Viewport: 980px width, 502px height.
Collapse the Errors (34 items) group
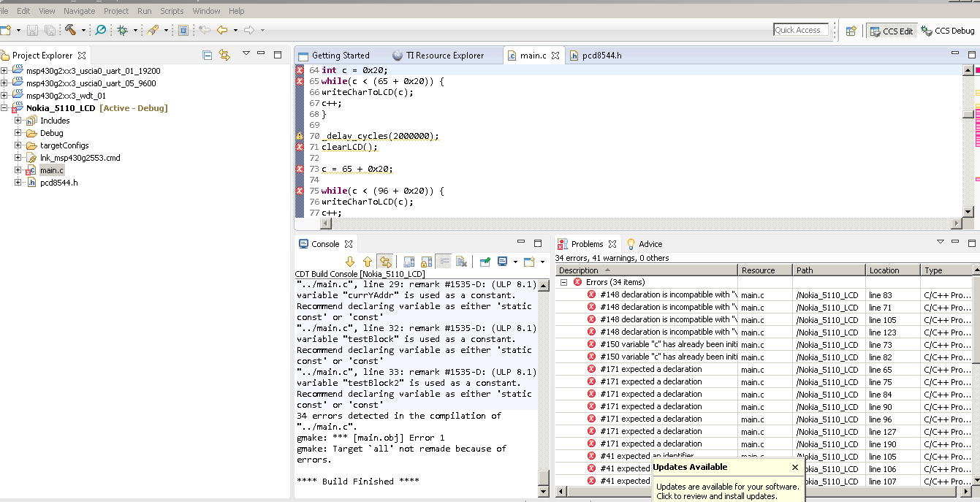pos(563,282)
